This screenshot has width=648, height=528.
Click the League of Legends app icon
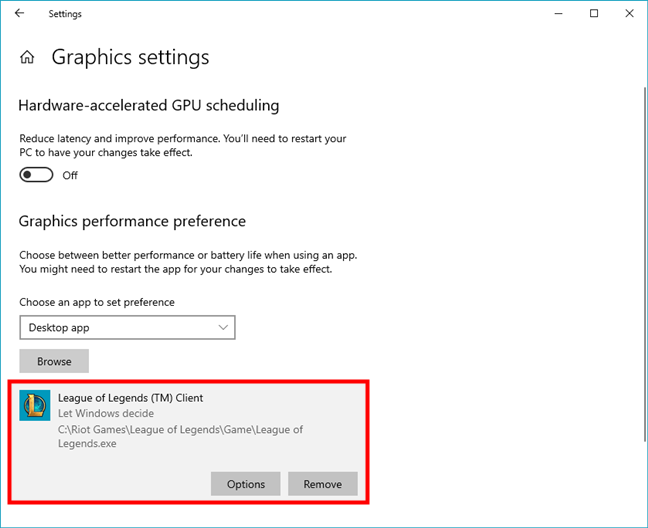coord(35,405)
